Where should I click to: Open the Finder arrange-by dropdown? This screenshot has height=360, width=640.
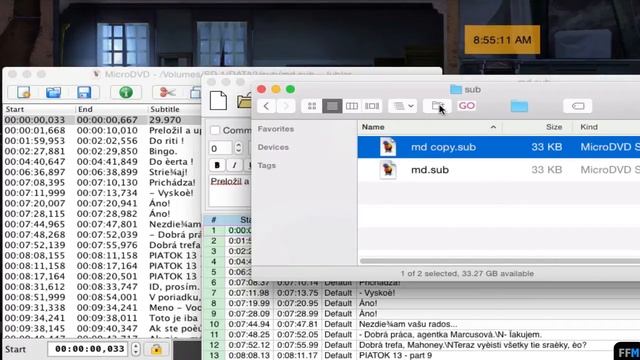402,106
